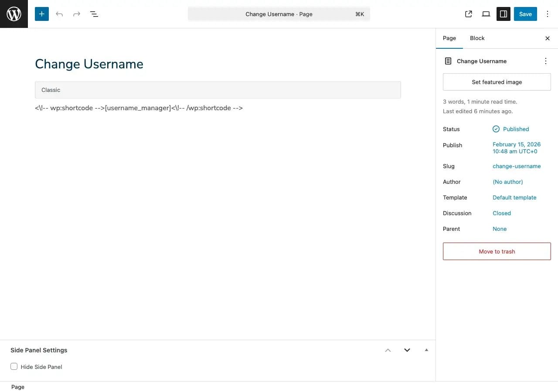Open View Page external link icon
Screen dimensions: 558x392
click(469, 14)
